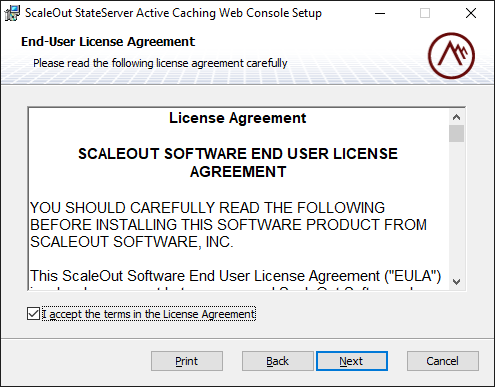Click the empty scrollbar track below thumb
This screenshot has height=387, width=495.
[x=456, y=208]
